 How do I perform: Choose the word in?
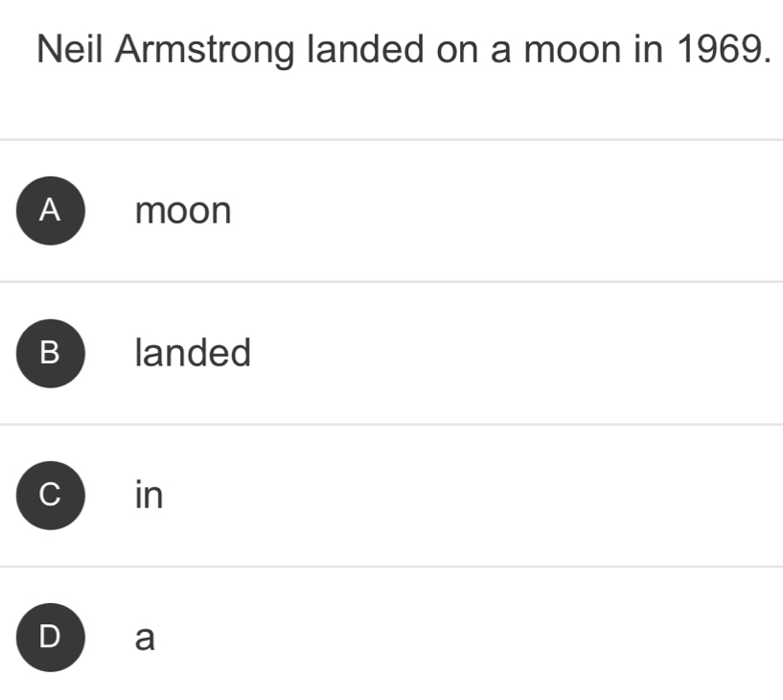click(x=149, y=495)
